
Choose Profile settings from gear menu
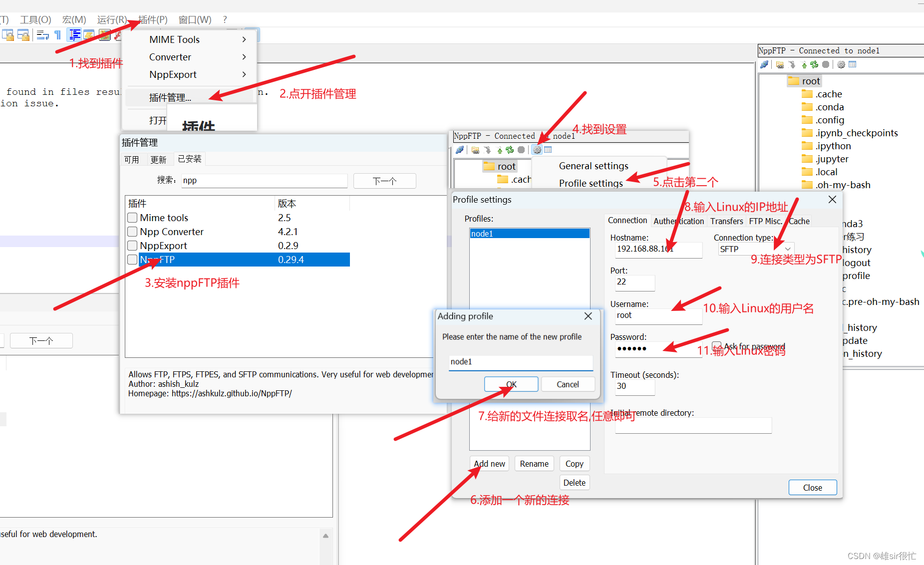click(x=591, y=183)
